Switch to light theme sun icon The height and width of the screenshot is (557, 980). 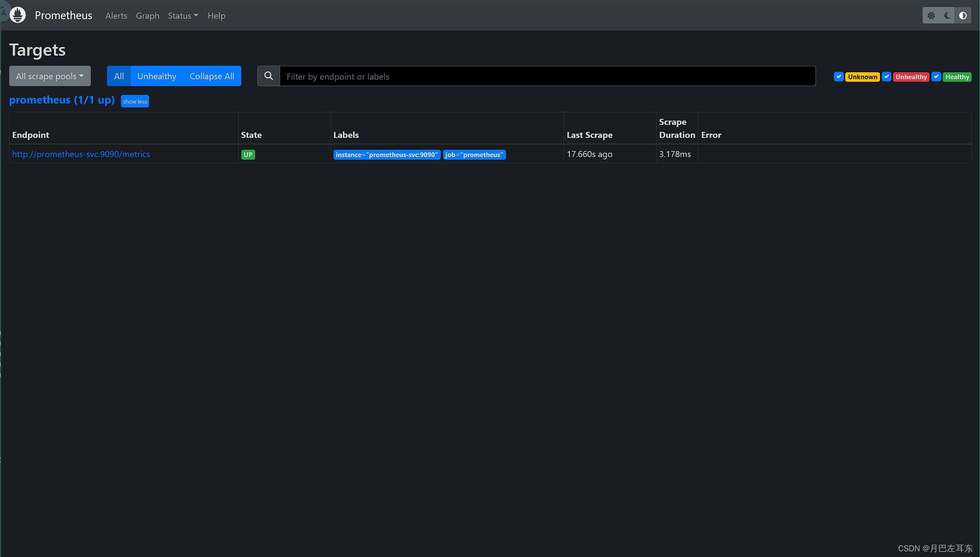point(931,16)
